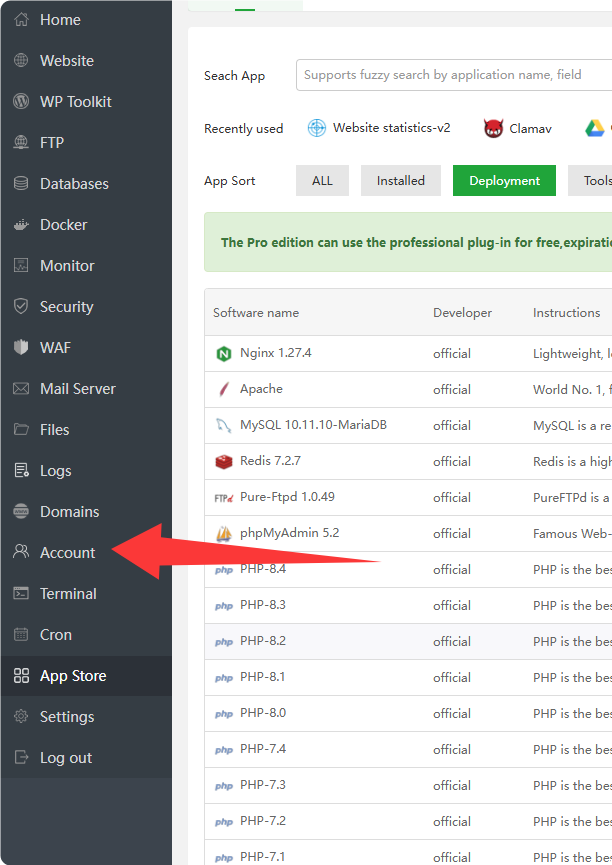Click PHP-8.0 software name
The image size is (612, 865).
pos(263,713)
